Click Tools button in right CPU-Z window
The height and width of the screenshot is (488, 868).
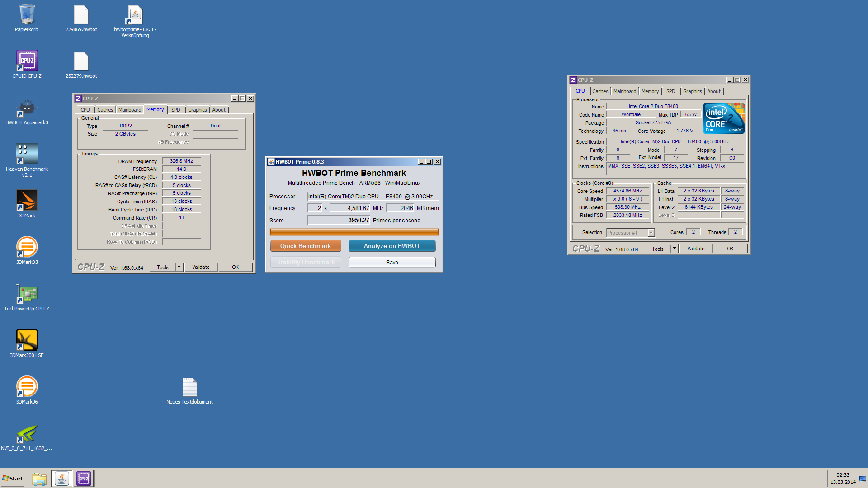coord(658,249)
